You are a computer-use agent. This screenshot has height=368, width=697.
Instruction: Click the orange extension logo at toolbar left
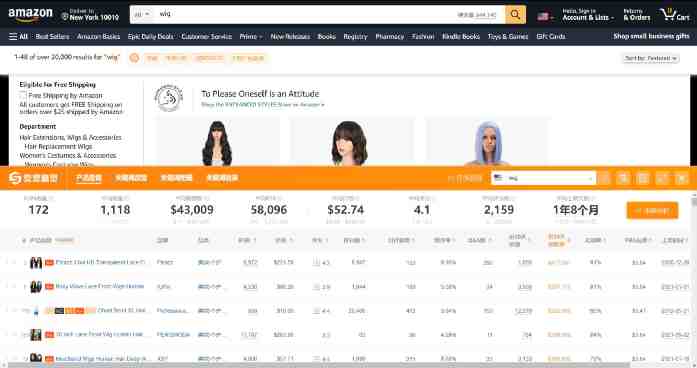(34, 178)
